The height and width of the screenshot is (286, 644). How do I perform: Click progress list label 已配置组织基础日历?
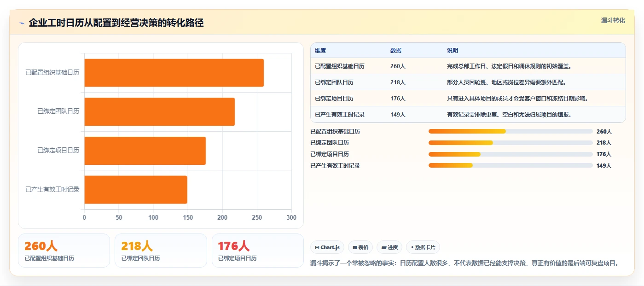click(x=335, y=132)
